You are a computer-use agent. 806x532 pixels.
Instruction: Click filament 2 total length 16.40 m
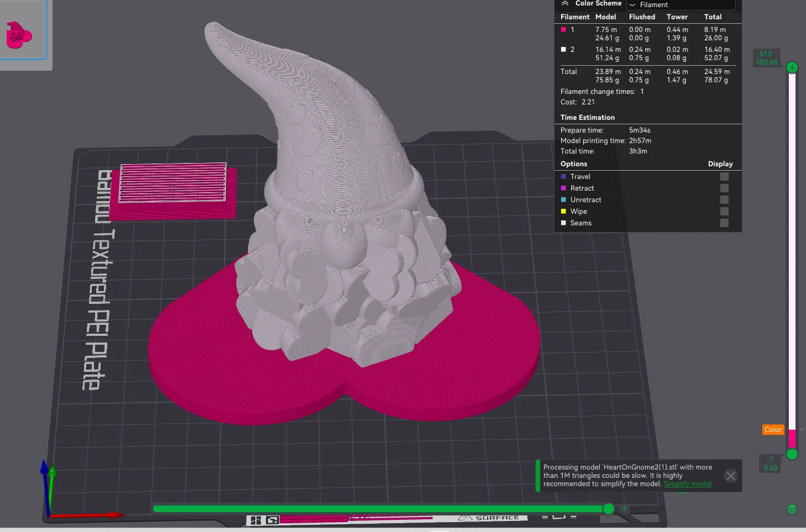point(717,50)
